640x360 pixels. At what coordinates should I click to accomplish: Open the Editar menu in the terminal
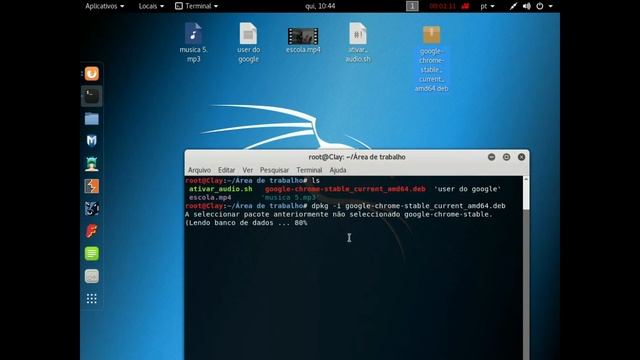tap(226, 170)
